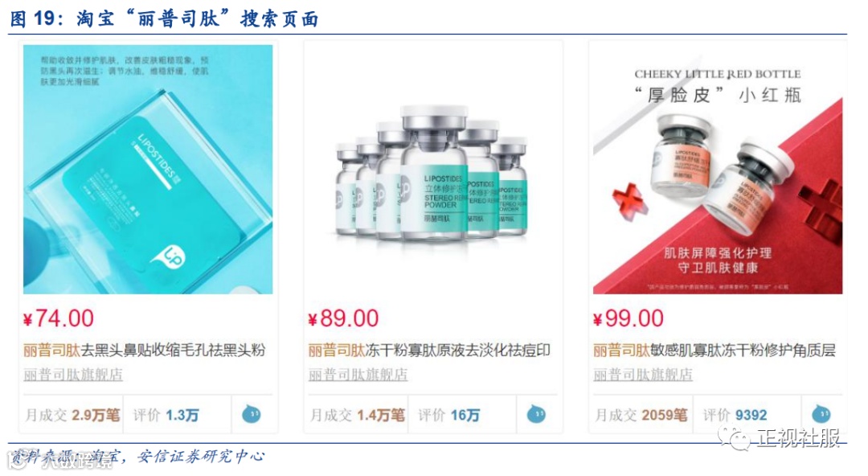Click the WeChat logo watermark icon
The width and height of the screenshot is (868, 476).
tap(735, 439)
